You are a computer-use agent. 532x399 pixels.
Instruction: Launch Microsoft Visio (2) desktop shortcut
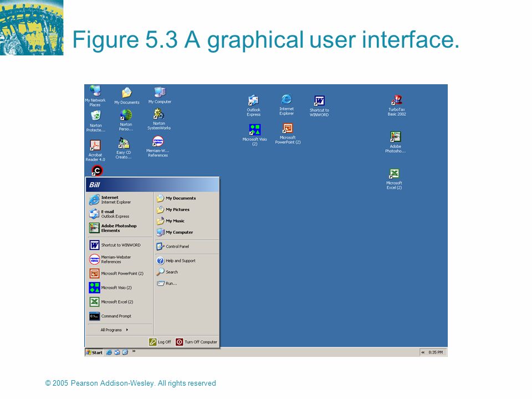coord(254,135)
